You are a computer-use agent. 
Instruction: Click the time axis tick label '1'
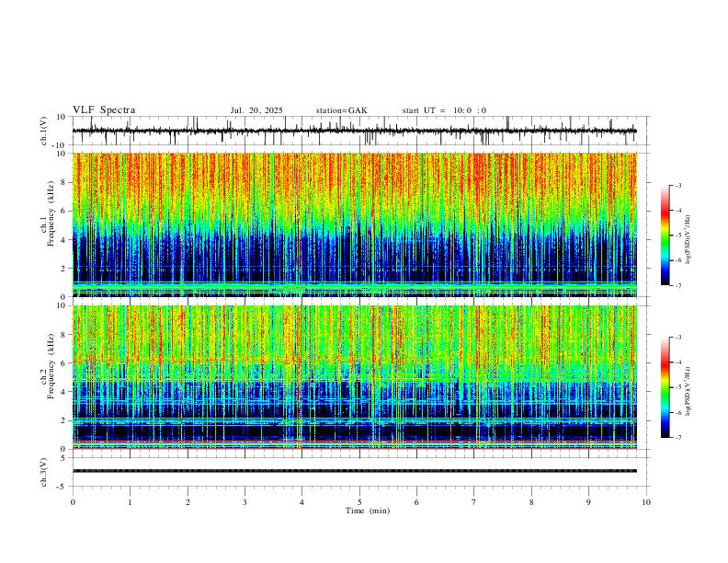coord(130,502)
